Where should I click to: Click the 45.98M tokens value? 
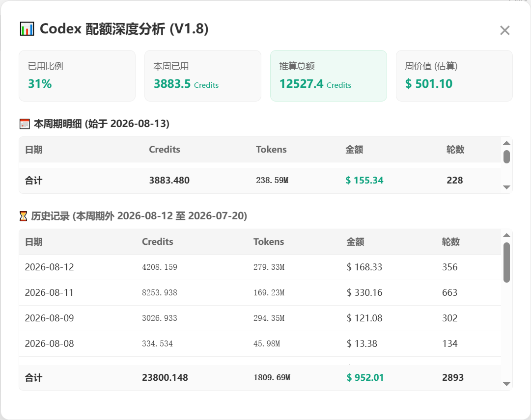click(267, 343)
